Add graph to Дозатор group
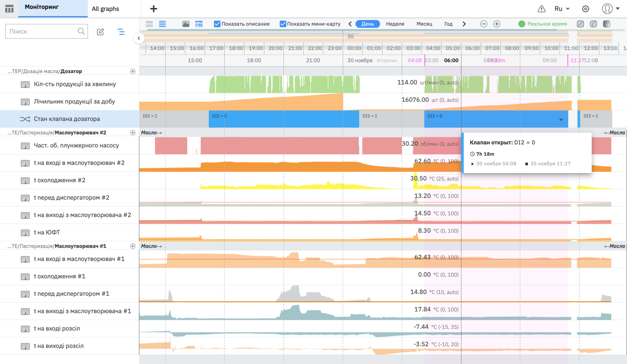Screen dimensions: 627x364 point(132,71)
